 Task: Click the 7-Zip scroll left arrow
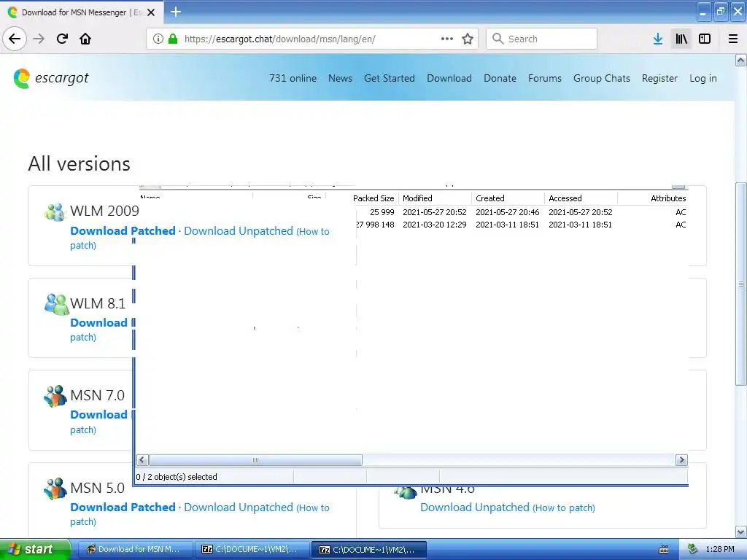[x=142, y=460]
